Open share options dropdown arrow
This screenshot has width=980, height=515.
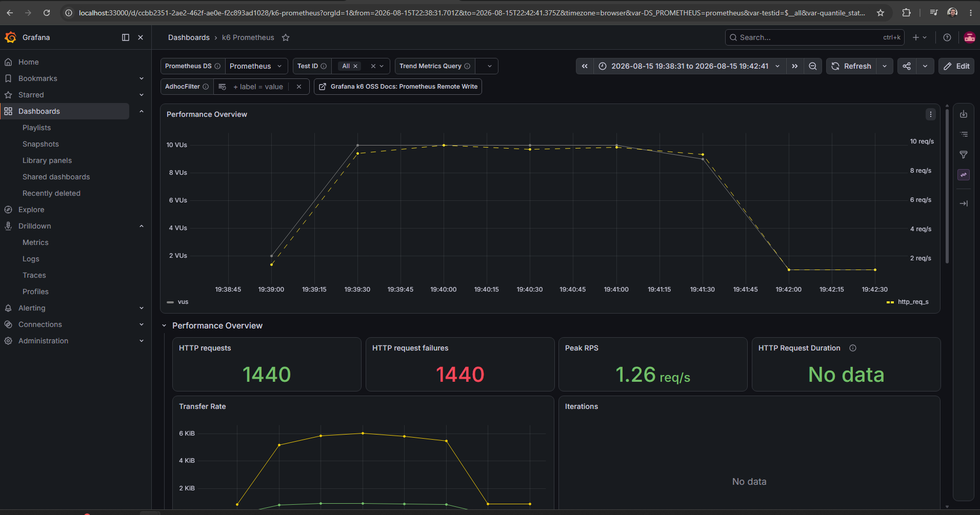(925, 66)
